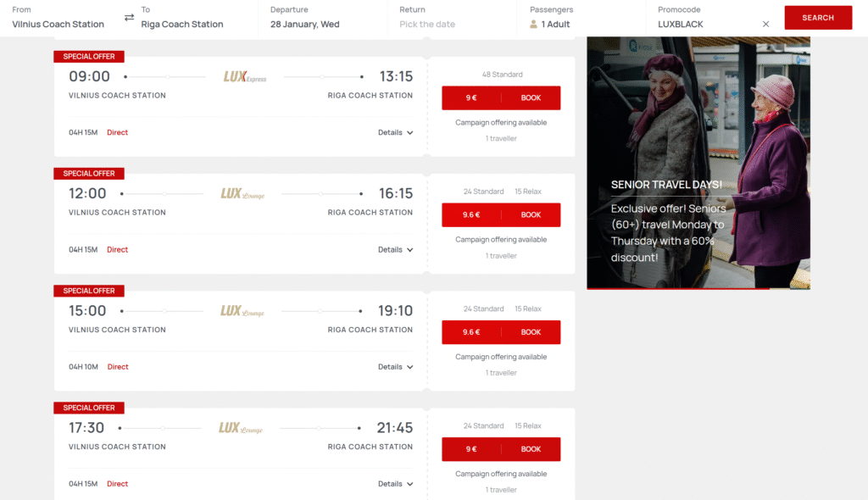Click the Lux Lounge logo on the 12:00 trip
Image resolution: width=868 pixels, height=500 pixels.
pyautogui.click(x=244, y=192)
